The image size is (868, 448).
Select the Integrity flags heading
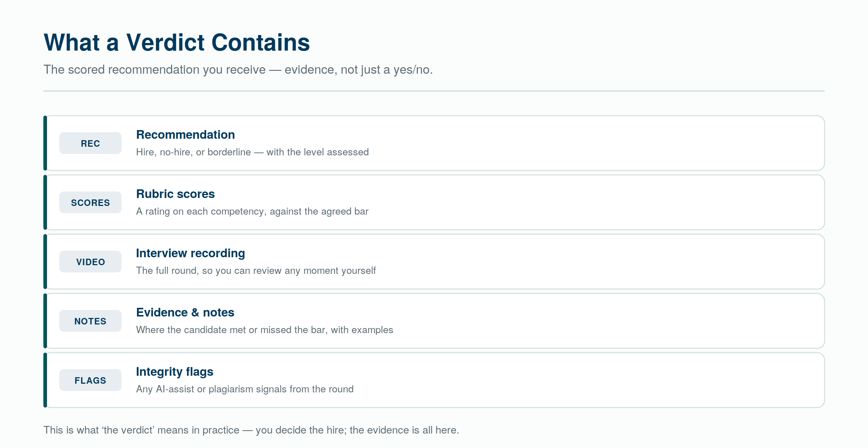[175, 372]
